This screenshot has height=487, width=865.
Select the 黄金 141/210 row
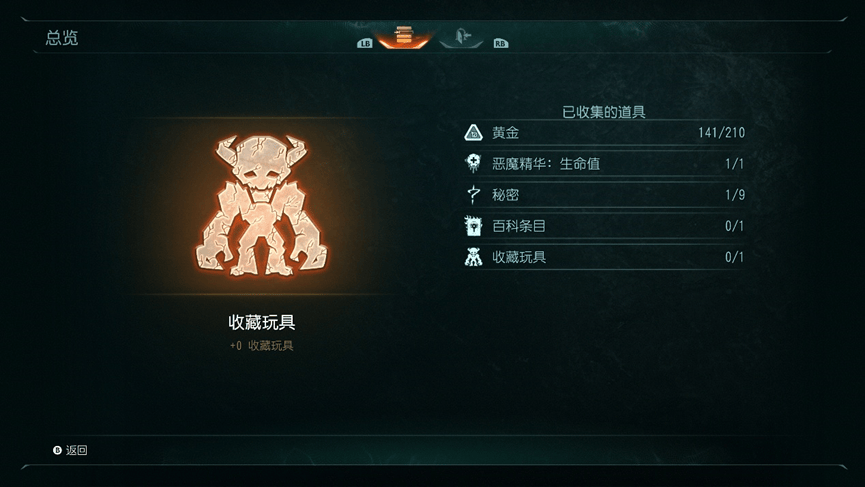click(x=605, y=132)
